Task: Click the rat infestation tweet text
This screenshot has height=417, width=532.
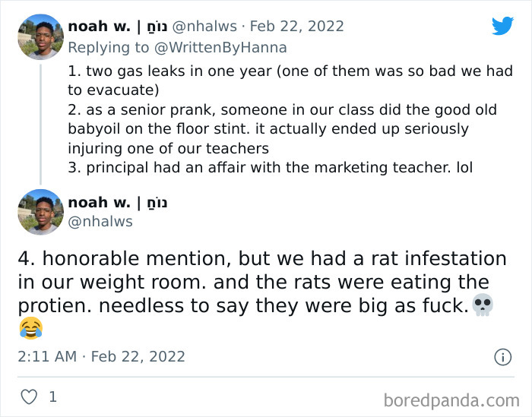Action: (x=258, y=282)
